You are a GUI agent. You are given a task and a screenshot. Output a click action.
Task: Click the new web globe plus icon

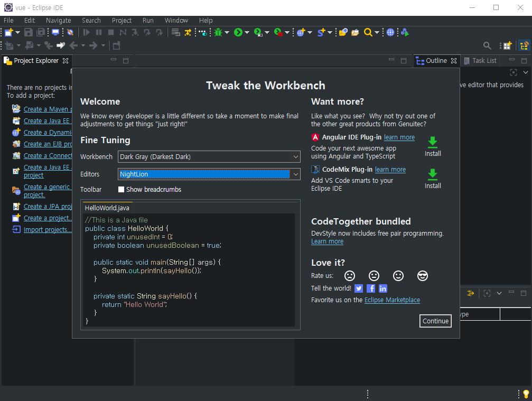301,33
